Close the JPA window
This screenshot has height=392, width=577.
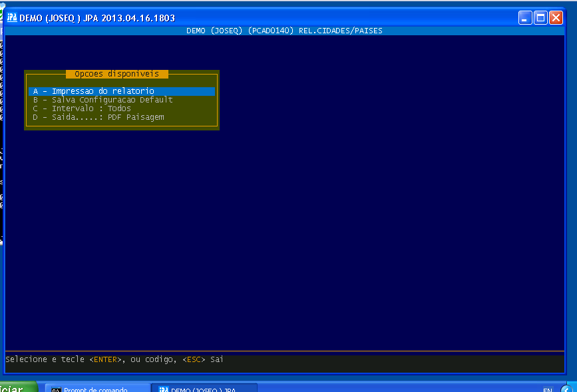coord(556,18)
